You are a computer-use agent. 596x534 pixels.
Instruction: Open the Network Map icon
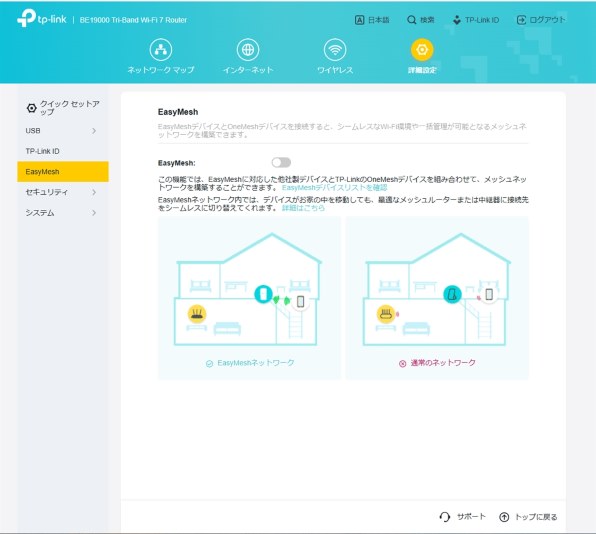pyautogui.click(x=161, y=49)
